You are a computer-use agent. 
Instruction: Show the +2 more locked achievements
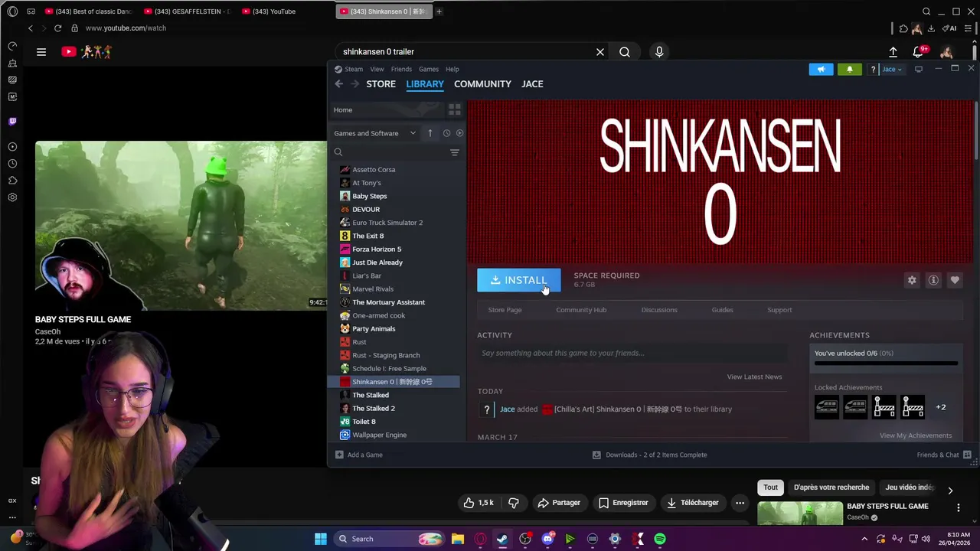941,407
